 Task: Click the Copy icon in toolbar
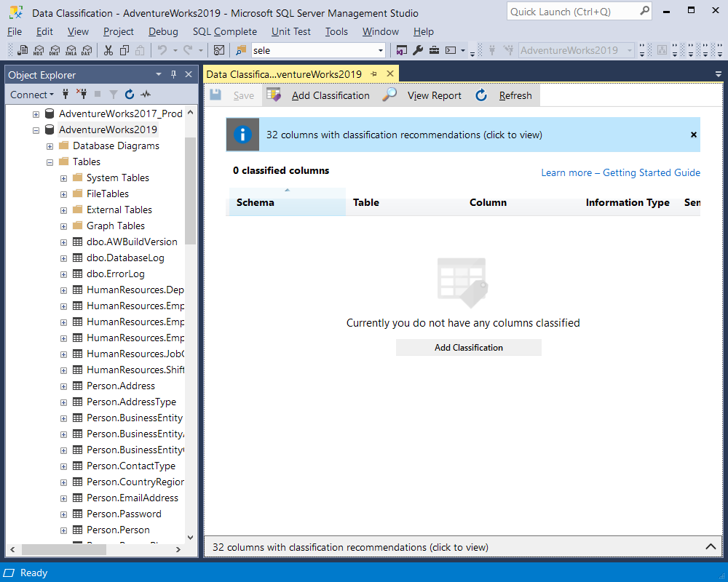click(x=124, y=50)
